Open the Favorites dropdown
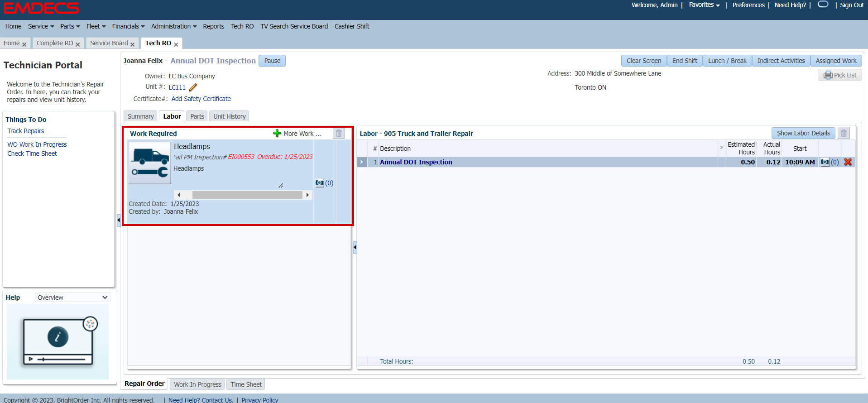This screenshot has height=403, width=868. click(704, 5)
